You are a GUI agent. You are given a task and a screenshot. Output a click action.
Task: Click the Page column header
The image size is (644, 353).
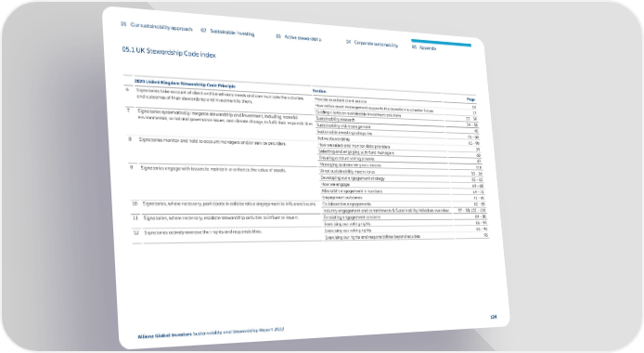click(470, 99)
